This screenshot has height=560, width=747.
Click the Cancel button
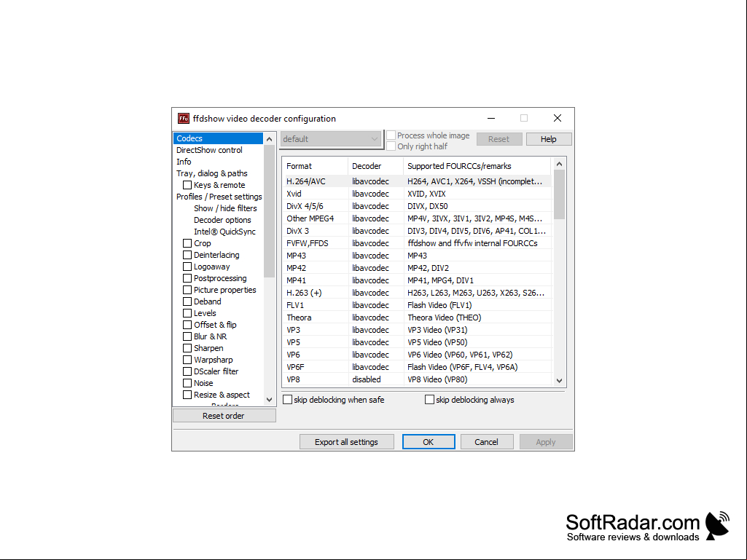pos(486,442)
